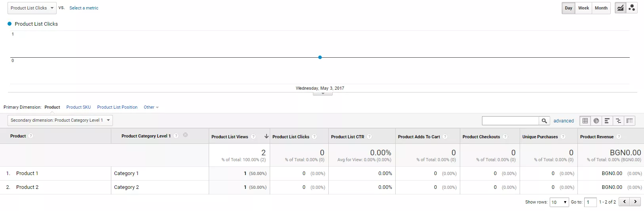This screenshot has width=644, height=211.
Task: Collapse the chart using the handle arrow
Action: [323, 94]
